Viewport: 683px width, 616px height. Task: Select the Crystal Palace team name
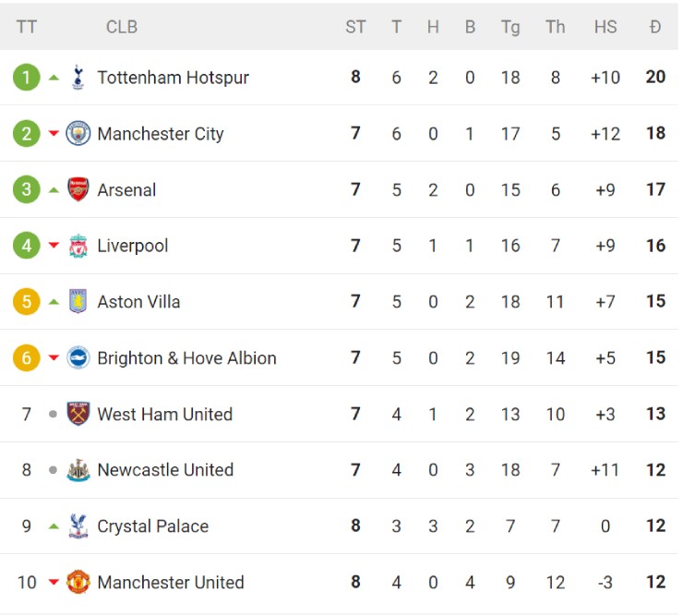click(x=152, y=526)
